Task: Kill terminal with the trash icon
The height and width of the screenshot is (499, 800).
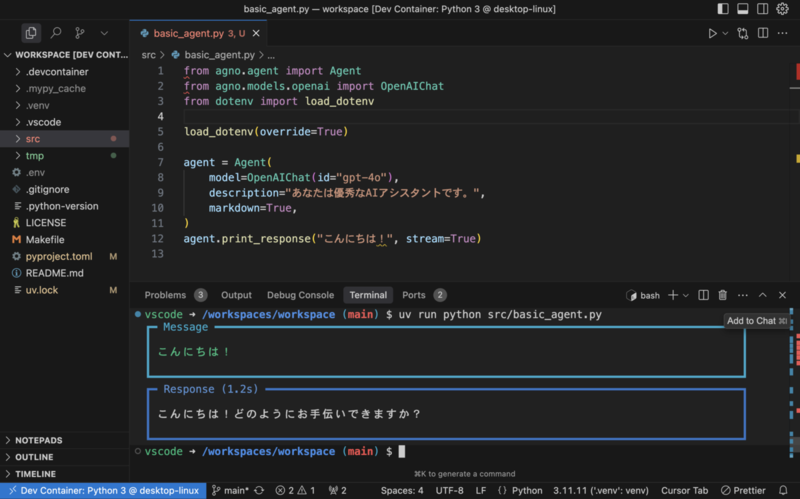Action: point(722,295)
